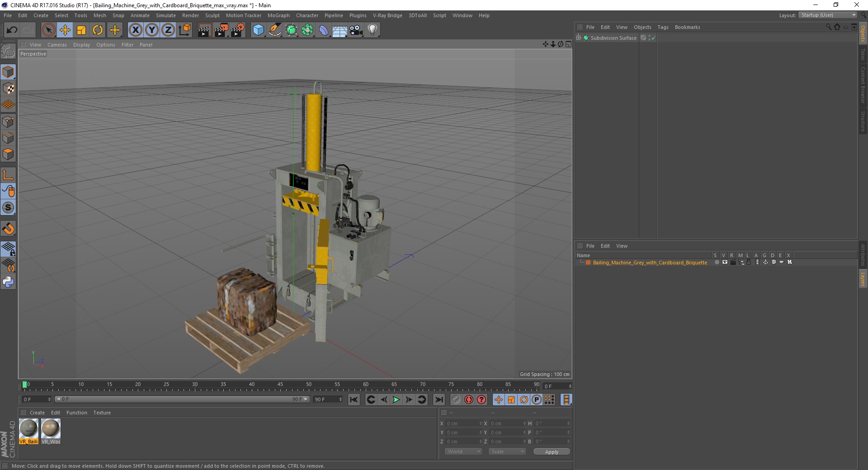Switch the coordinate system icon

point(185,30)
